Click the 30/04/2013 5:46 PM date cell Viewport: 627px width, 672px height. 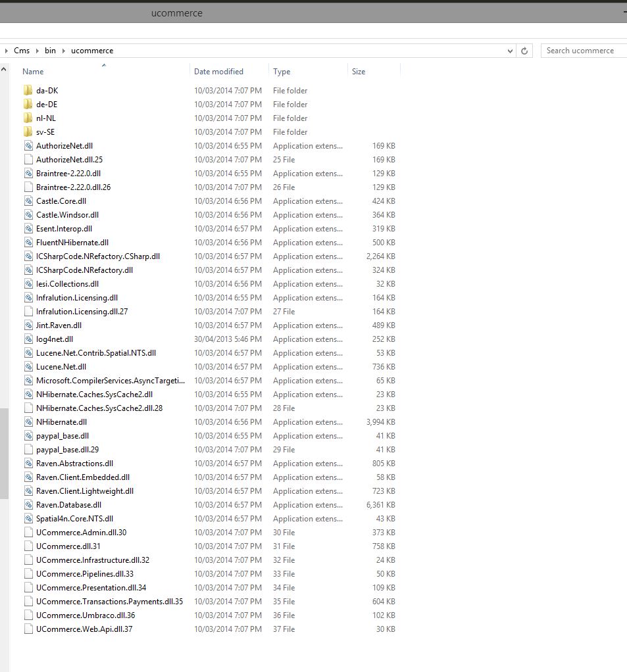pyautogui.click(x=228, y=339)
